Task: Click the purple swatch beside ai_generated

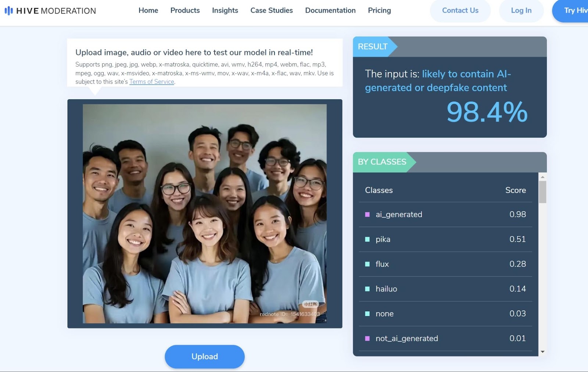Action: pyautogui.click(x=367, y=215)
